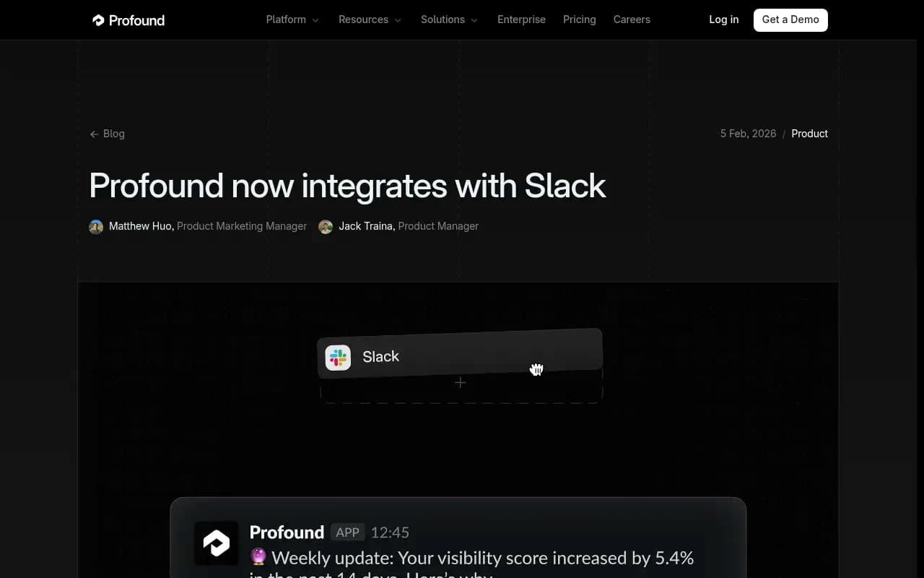Select the Profound app icon in Slack message
Viewport: 924px width, 578px height.
click(216, 543)
